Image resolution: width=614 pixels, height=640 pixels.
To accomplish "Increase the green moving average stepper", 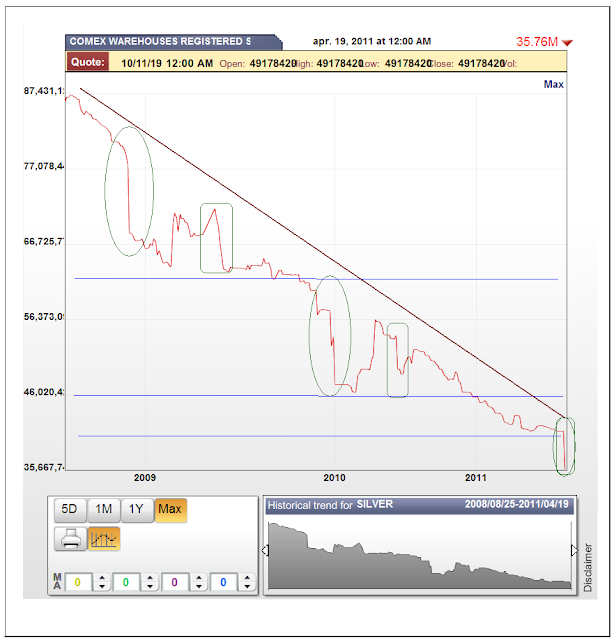I will [150, 578].
